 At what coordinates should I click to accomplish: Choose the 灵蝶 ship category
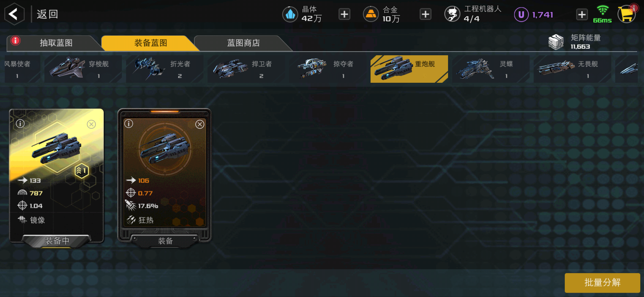(491, 69)
